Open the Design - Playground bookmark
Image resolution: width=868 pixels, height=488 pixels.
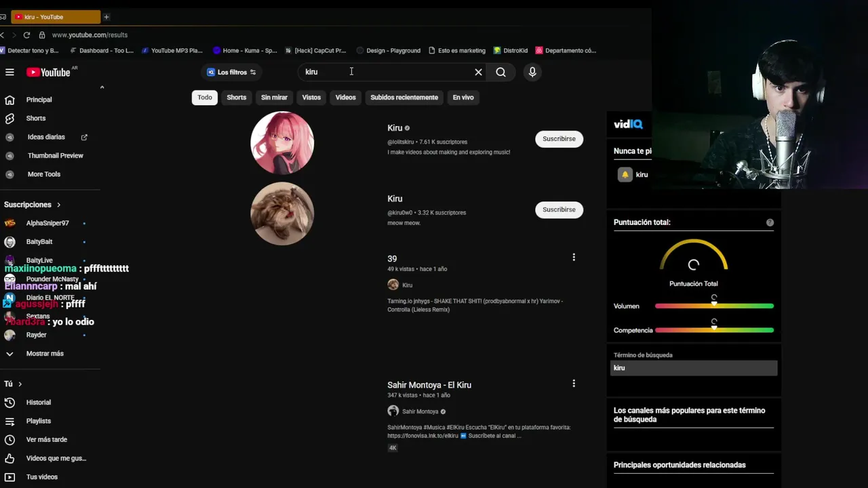[x=389, y=51]
